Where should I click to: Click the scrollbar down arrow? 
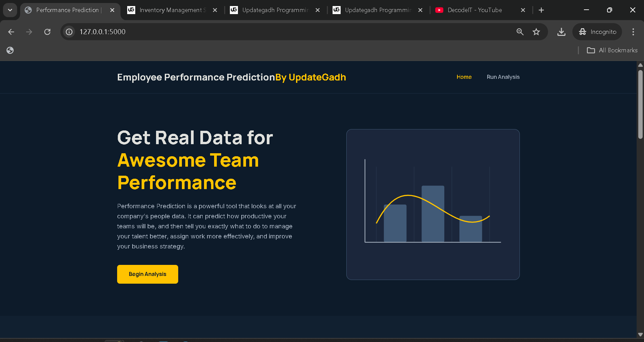tap(640, 334)
